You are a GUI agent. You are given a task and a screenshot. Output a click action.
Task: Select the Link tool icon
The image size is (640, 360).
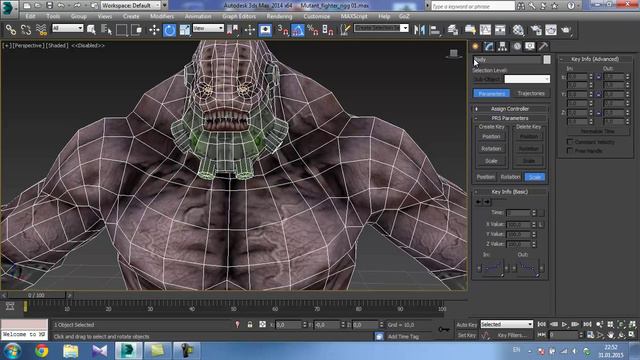pos(11,30)
